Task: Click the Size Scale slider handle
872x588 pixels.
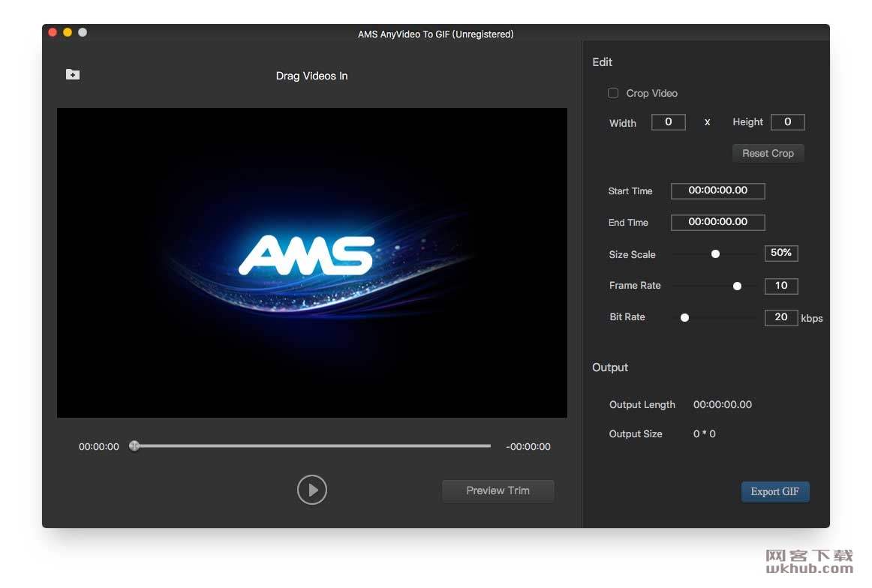Action: tap(716, 254)
